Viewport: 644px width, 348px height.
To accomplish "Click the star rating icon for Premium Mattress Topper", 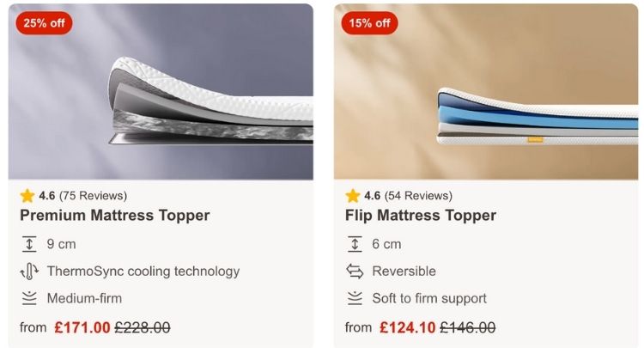I will point(27,195).
